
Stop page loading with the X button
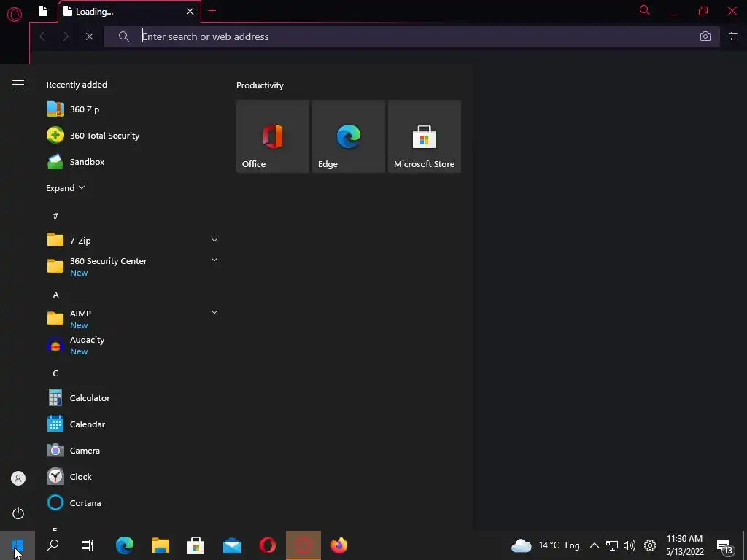pyautogui.click(x=90, y=36)
